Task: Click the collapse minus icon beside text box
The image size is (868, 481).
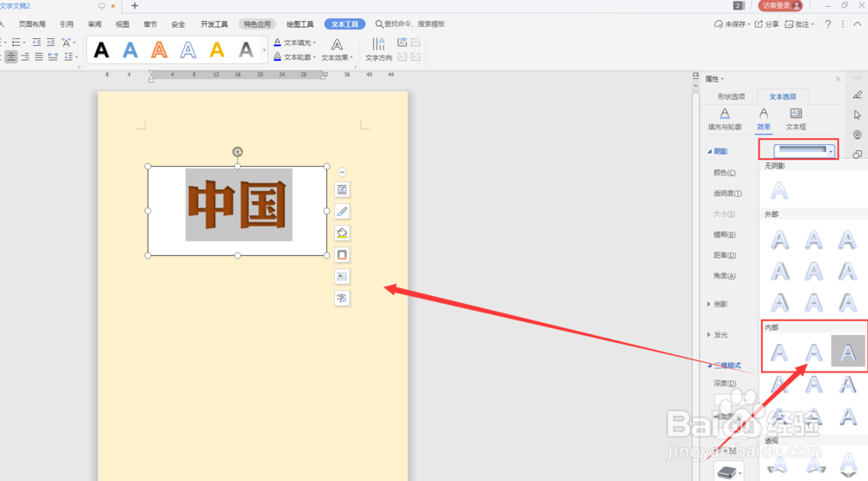Action: 342,172
